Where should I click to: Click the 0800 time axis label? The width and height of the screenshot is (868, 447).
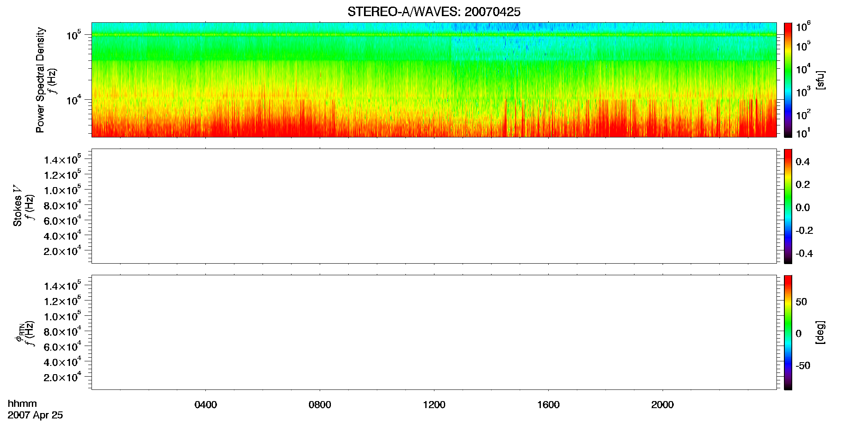pyautogui.click(x=320, y=405)
